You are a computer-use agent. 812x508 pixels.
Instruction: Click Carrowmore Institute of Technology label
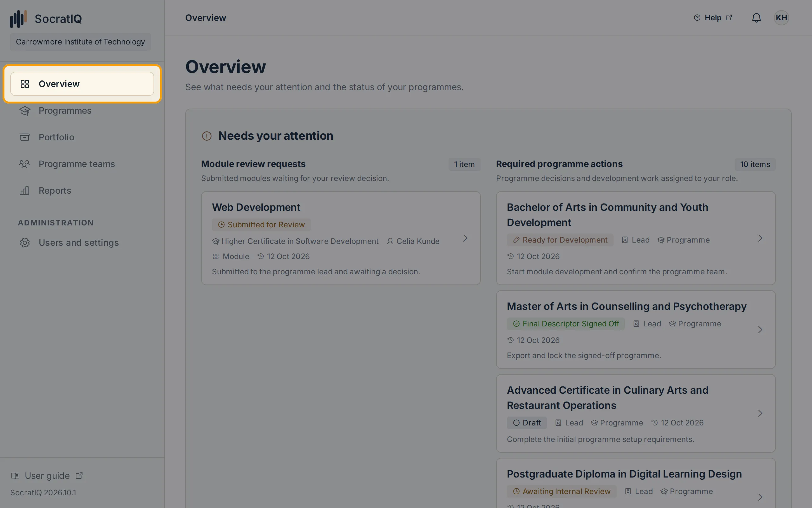point(81,42)
